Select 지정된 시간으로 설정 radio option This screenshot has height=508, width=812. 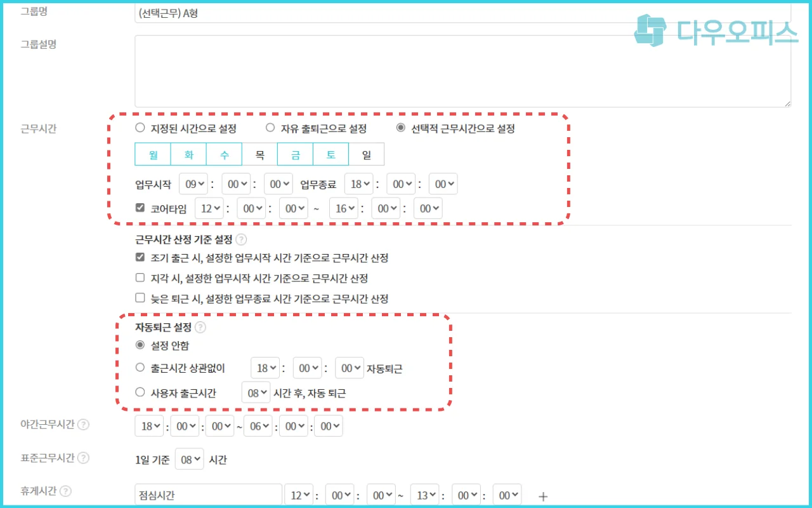(140, 128)
